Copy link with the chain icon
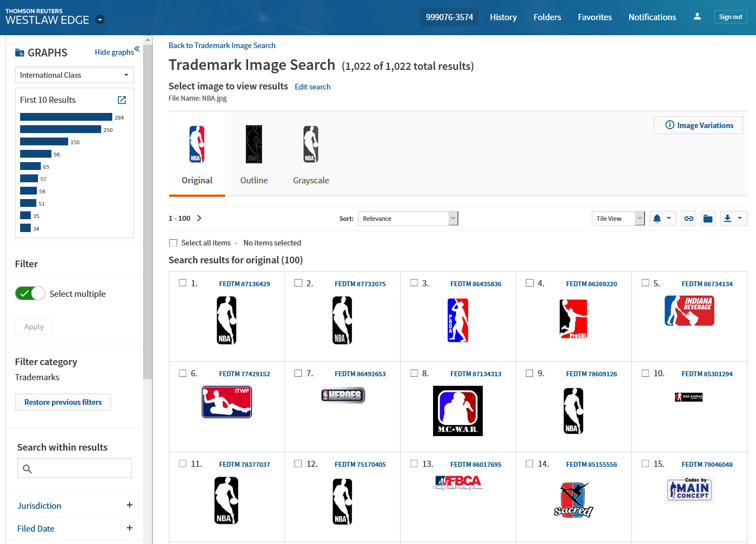 tap(689, 219)
